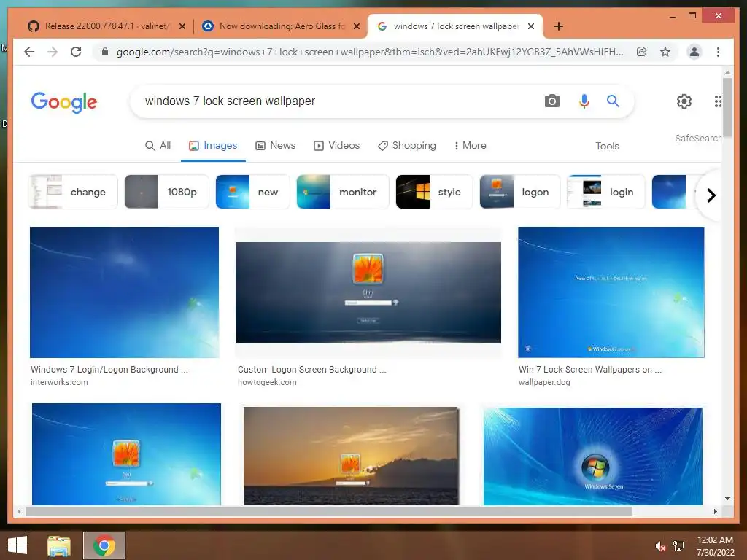This screenshot has width=747, height=560.
Task: Select the Shopping search tab
Action: tap(407, 145)
